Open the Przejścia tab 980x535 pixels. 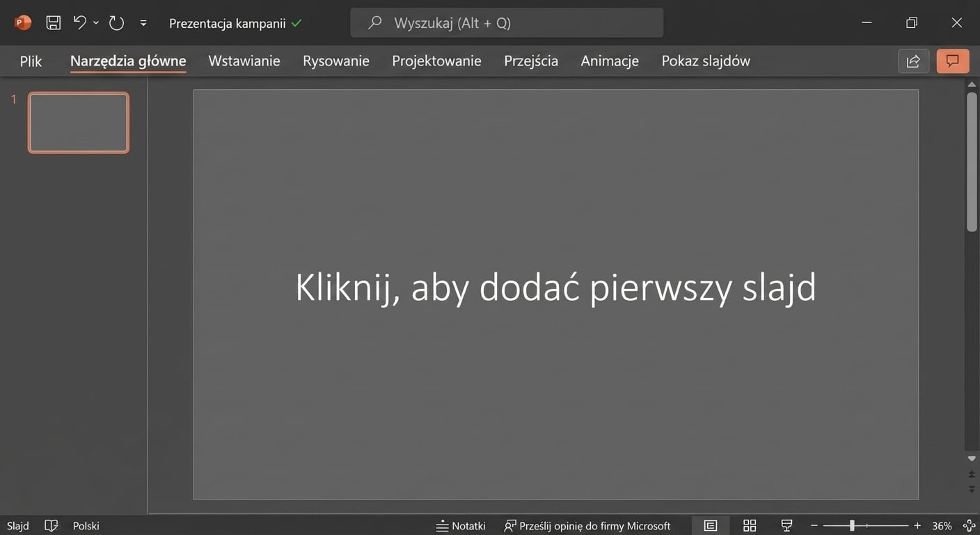pyautogui.click(x=531, y=61)
